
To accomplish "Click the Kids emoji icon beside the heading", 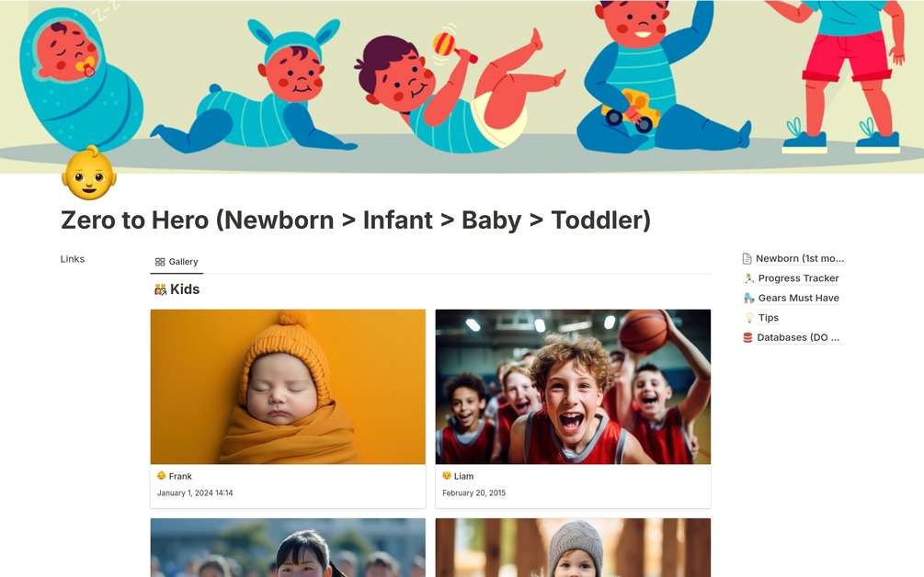I will 160,289.
